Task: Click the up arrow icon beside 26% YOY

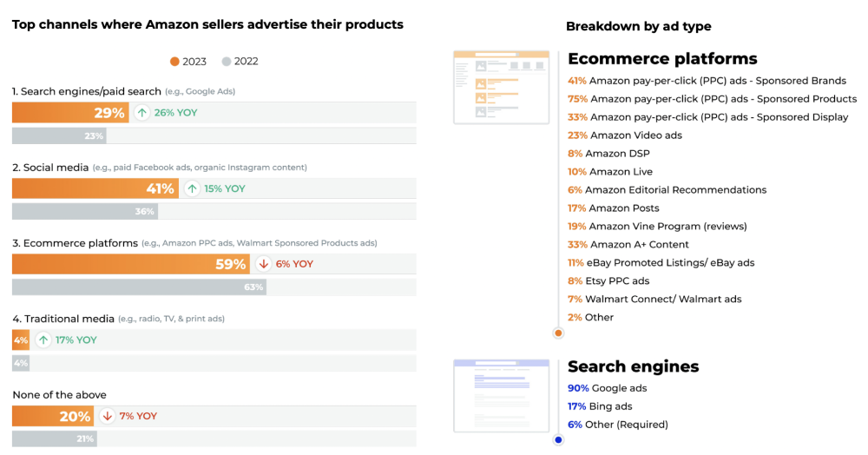Action: point(142,113)
